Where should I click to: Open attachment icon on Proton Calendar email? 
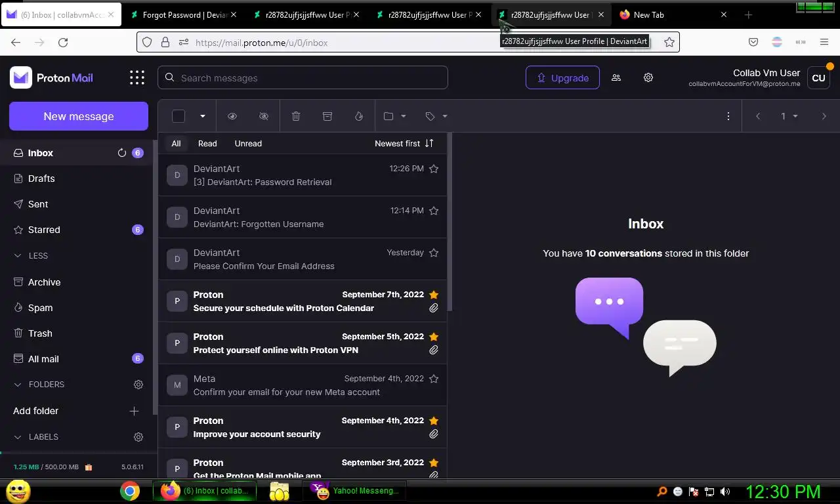434,308
